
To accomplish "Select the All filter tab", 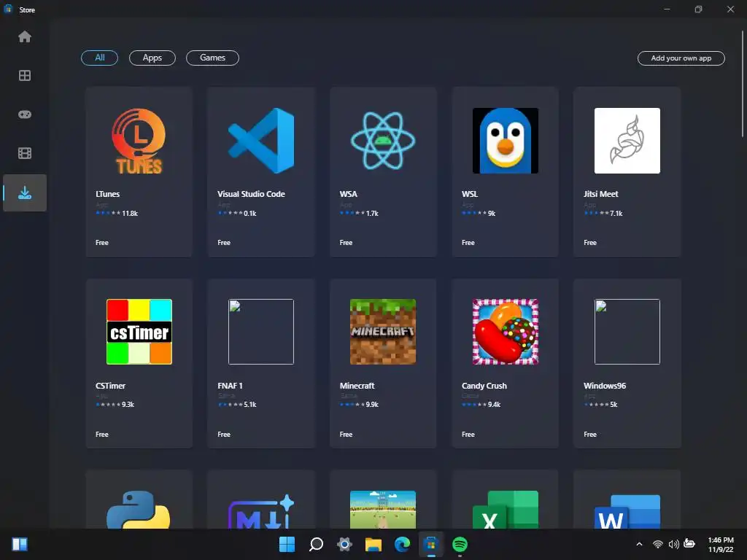I will click(99, 58).
